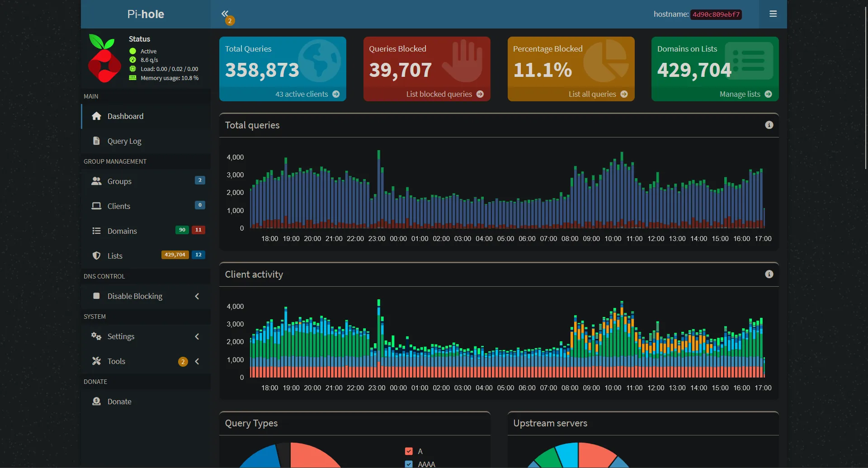Open the hamburger menu at top right

coord(773,14)
